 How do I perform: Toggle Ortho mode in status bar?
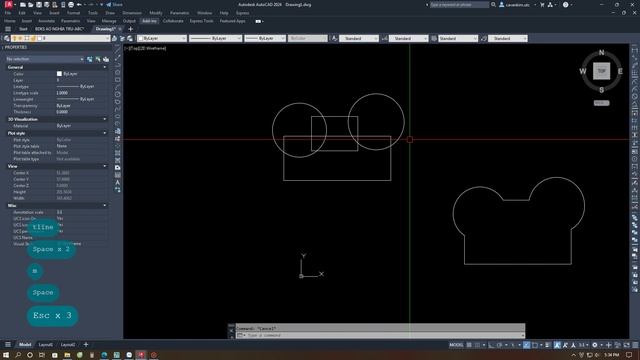click(491, 345)
